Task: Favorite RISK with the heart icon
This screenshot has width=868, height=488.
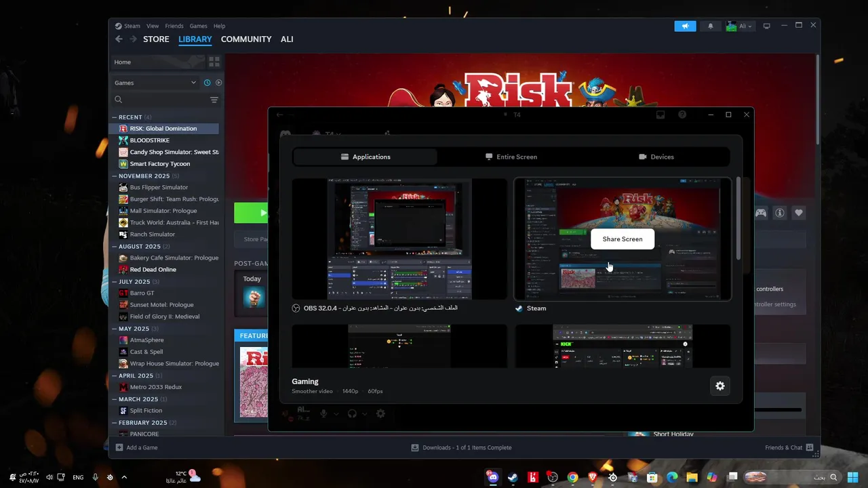Action: pyautogui.click(x=799, y=213)
